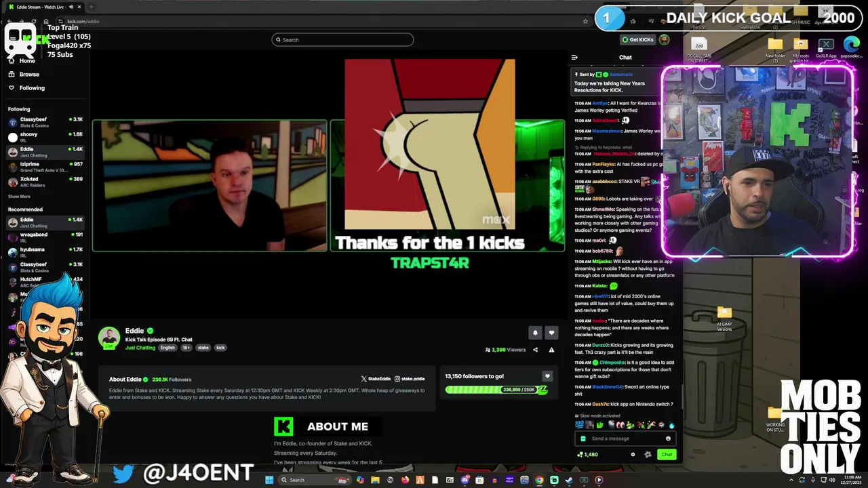Open the Following section in sidebar
The width and height of the screenshot is (868, 488).
point(26,88)
